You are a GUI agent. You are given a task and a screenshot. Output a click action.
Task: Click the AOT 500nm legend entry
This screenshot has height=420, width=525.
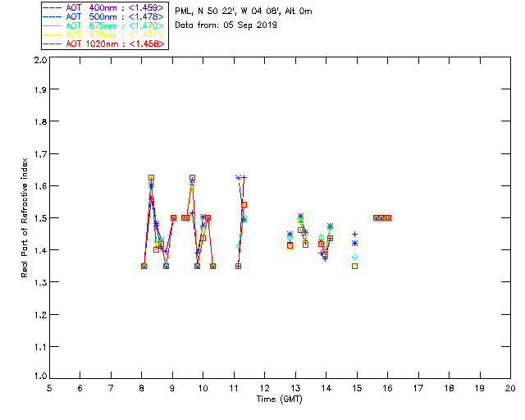pos(103,16)
